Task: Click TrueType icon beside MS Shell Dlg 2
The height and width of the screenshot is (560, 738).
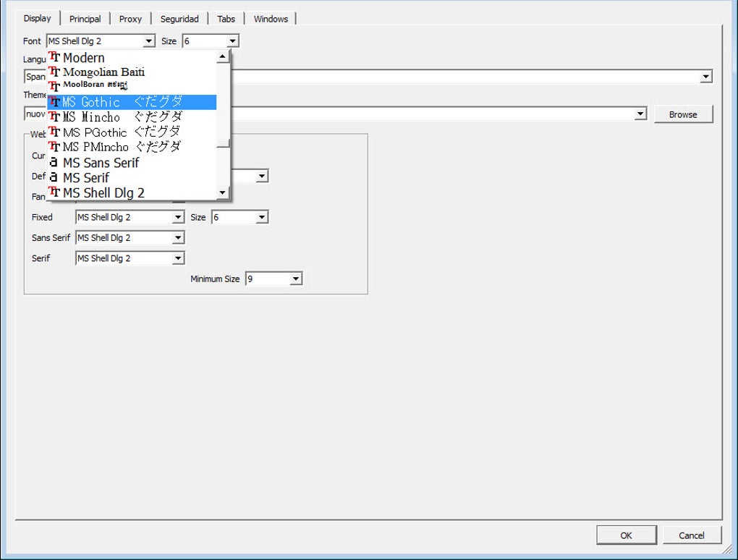Action: (54, 192)
